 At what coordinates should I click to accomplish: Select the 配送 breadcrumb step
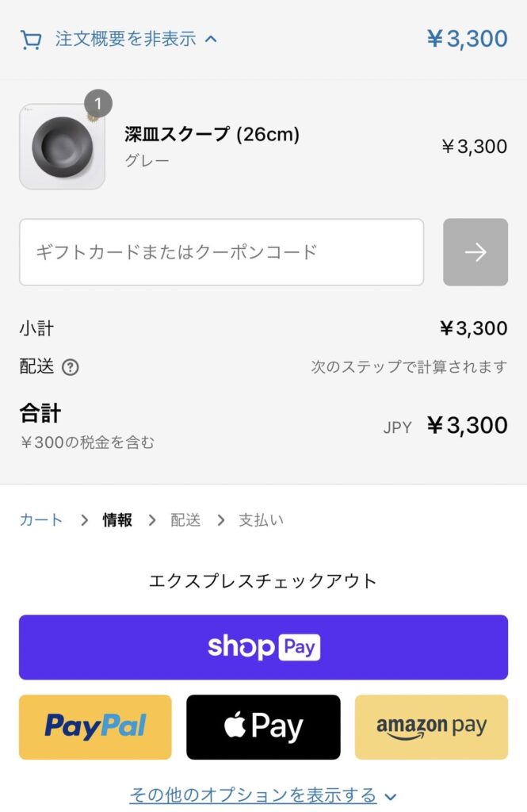click(185, 520)
